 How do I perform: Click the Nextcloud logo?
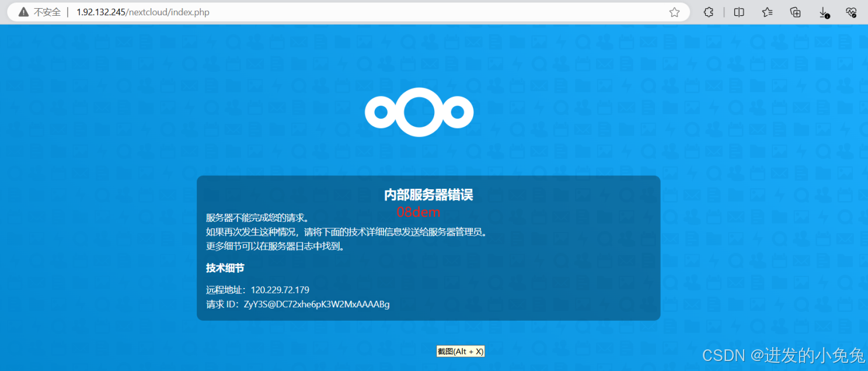click(x=419, y=112)
